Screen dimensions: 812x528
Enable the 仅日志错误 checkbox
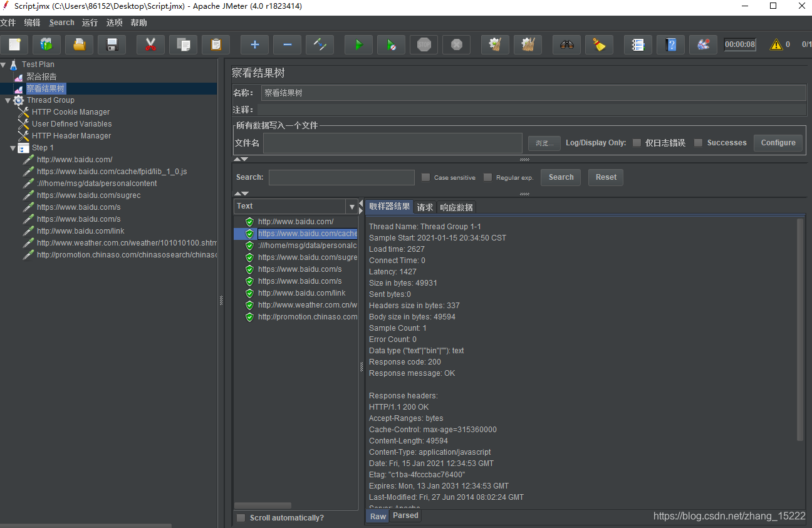(637, 143)
